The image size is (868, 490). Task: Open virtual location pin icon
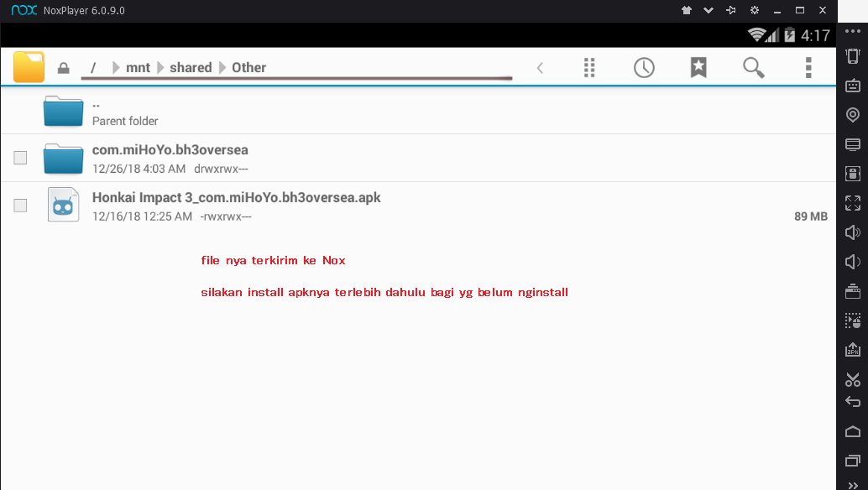853,114
